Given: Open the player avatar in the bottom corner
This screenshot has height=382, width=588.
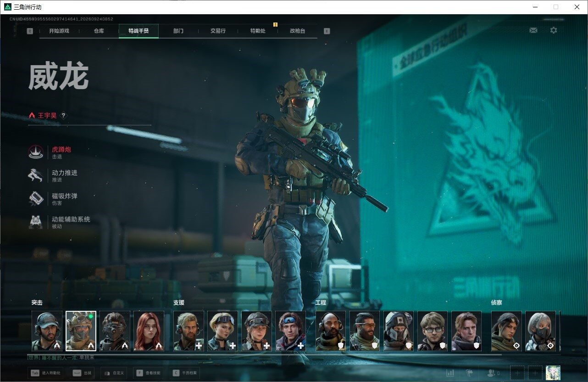Looking at the screenshot, I should point(553,373).
